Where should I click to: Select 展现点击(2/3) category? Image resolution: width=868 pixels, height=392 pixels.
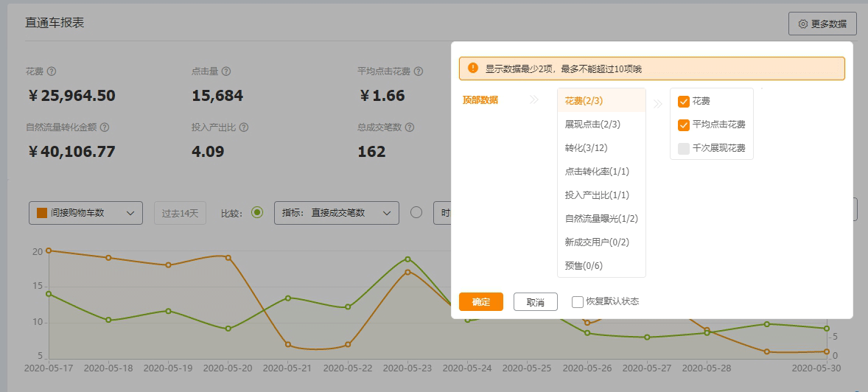point(592,125)
